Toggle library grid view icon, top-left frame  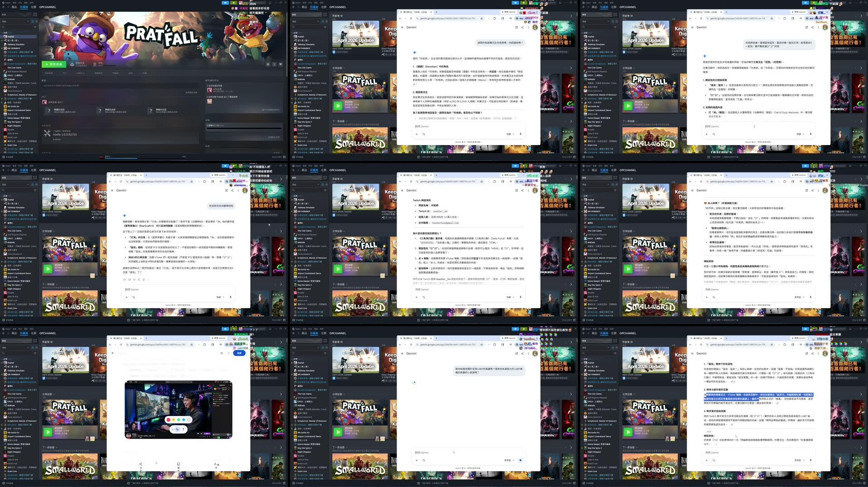pos(35,15)
